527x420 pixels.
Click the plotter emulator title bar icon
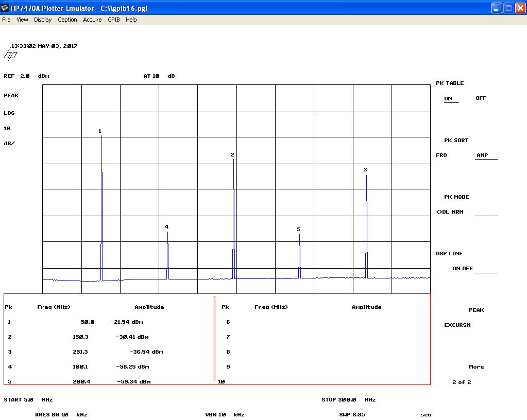[x=5, y=8]
